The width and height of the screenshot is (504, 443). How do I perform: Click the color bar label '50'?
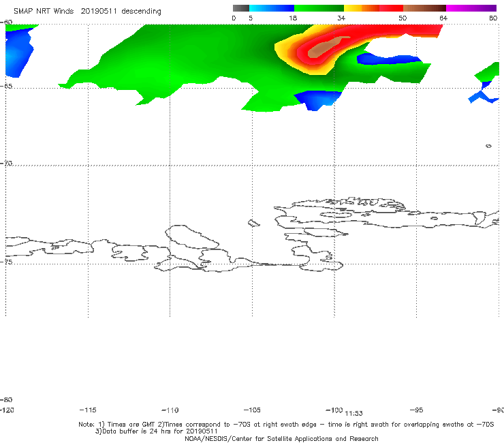click(403, 18)
